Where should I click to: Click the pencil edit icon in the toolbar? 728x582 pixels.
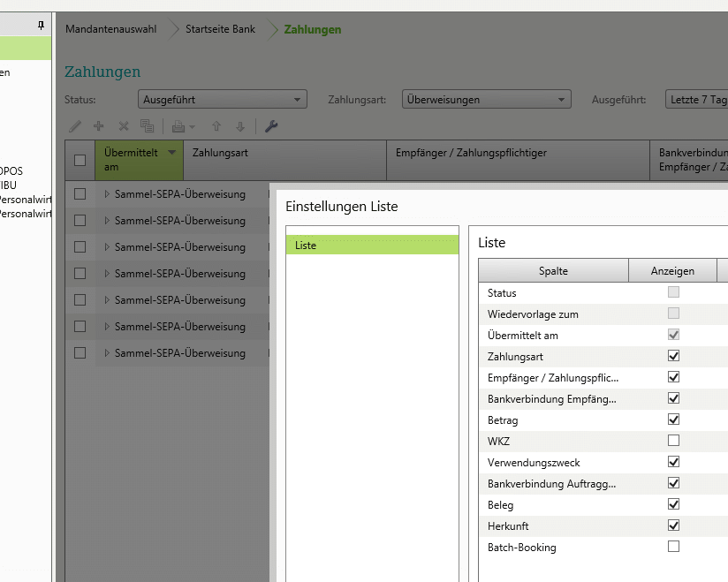click(x=75, y=125)
